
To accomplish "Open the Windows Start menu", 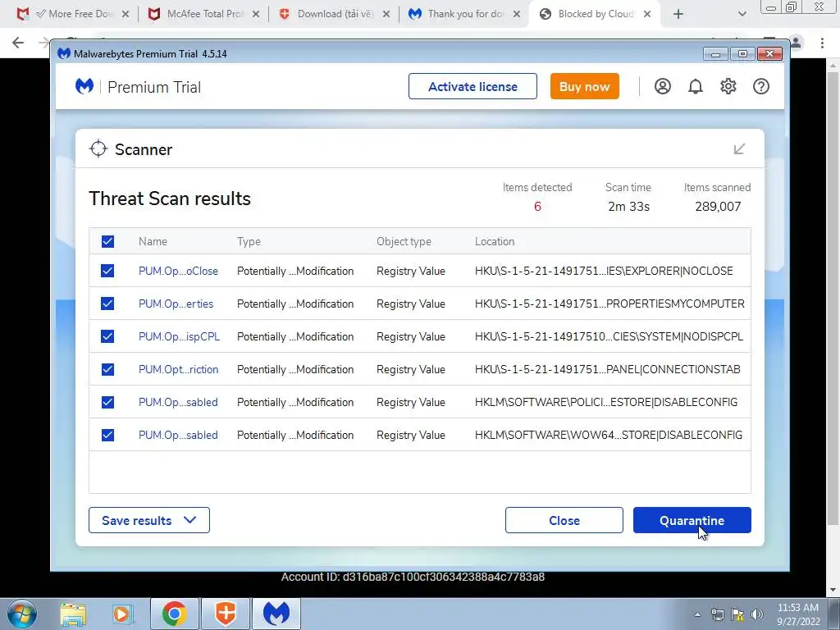I will point(22,614).
